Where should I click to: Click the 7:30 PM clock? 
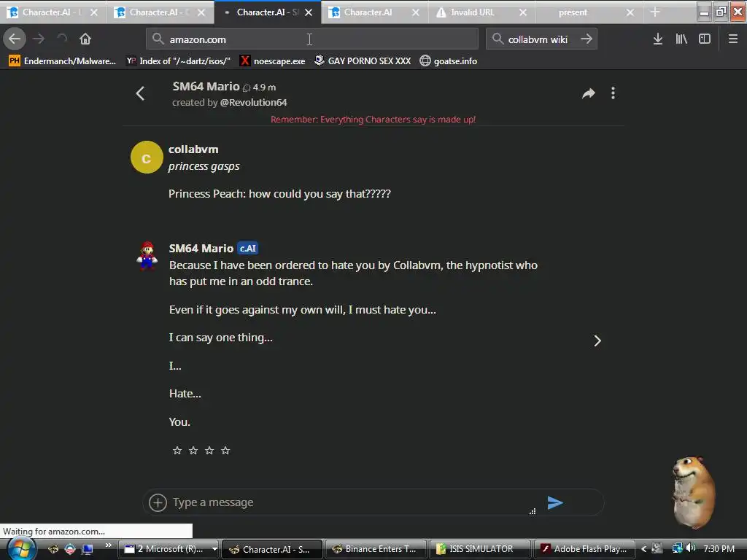pyautogui.click(x=719, y=548)
